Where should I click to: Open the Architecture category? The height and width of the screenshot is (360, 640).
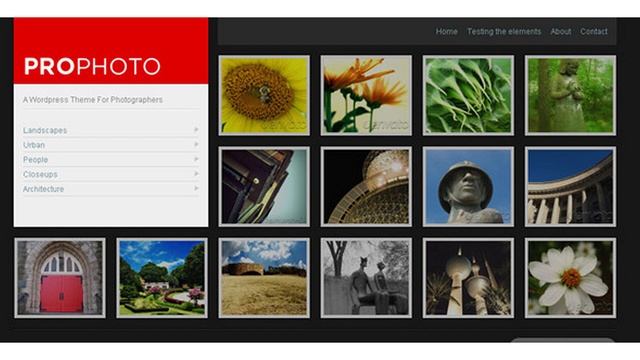point(43,189)
